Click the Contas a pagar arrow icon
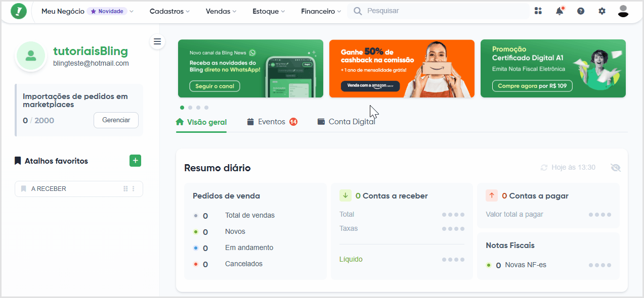 (x=491, y=195)
